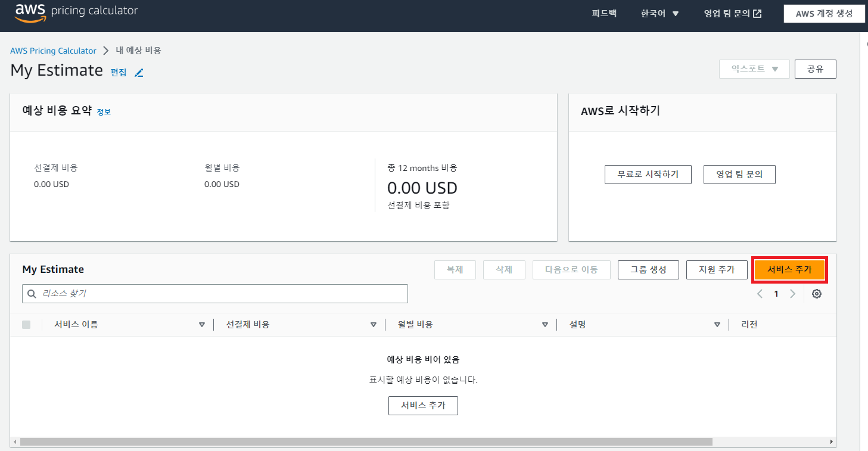
Task: Click the 그룹 생성 button
Action: pyautogui.click(x=649, y=270)
